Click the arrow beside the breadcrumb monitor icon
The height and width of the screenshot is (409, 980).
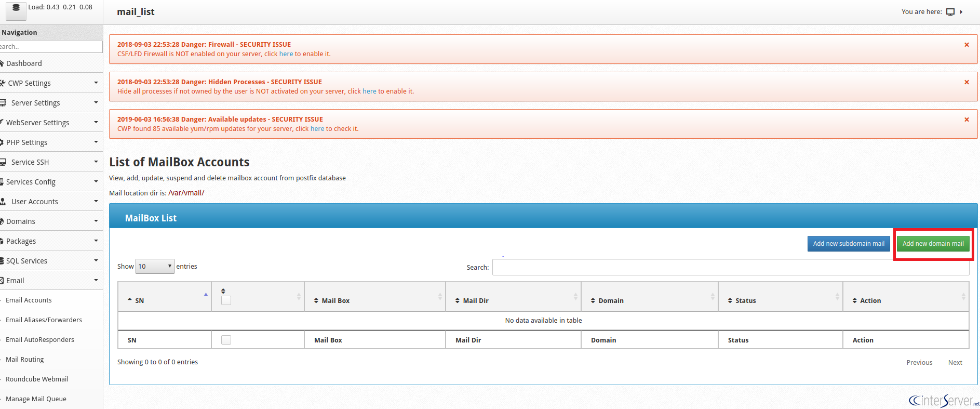[x=961, y=12]
